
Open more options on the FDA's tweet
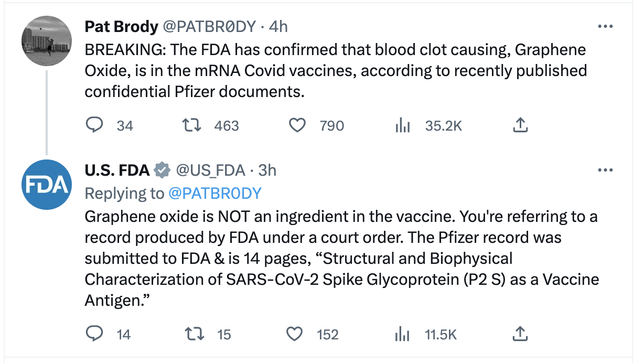[x=605, y=169]
